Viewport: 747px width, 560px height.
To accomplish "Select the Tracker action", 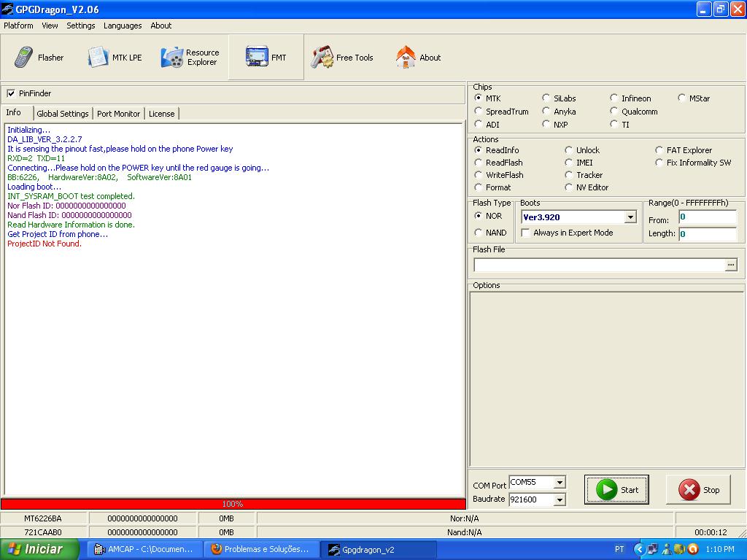I will (568, 175).
